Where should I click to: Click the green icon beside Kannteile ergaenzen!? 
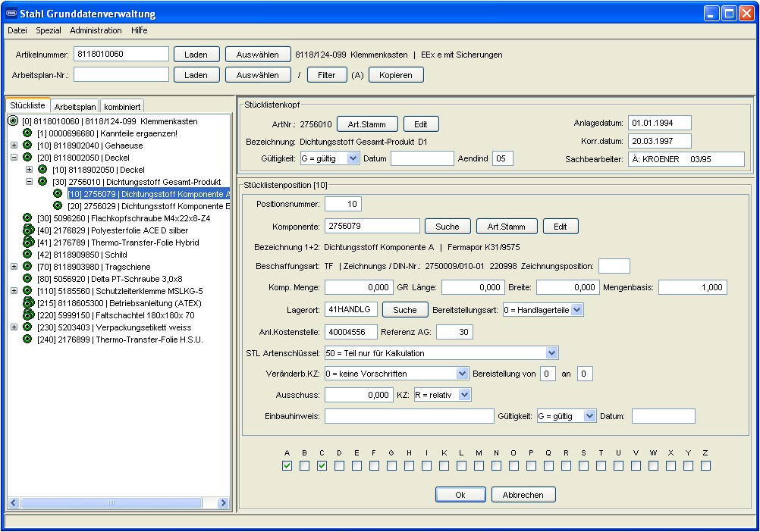27,133
